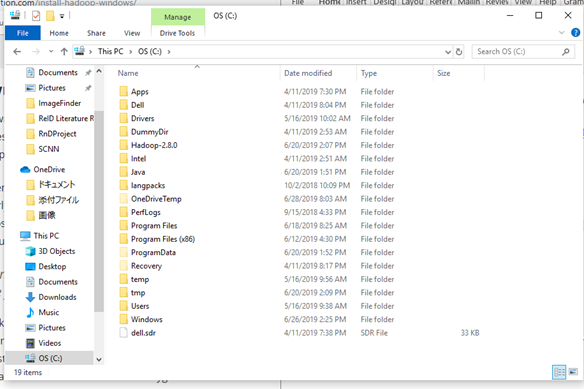The image size is (584, 389).
Task: Select the Recovery folder name
Action: pos(146,266)
